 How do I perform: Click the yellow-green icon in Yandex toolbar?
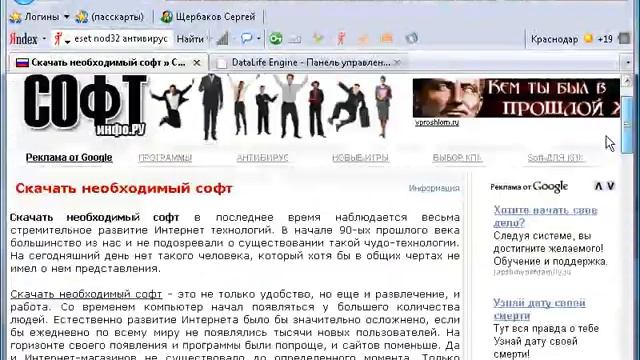tap(318, 39)
